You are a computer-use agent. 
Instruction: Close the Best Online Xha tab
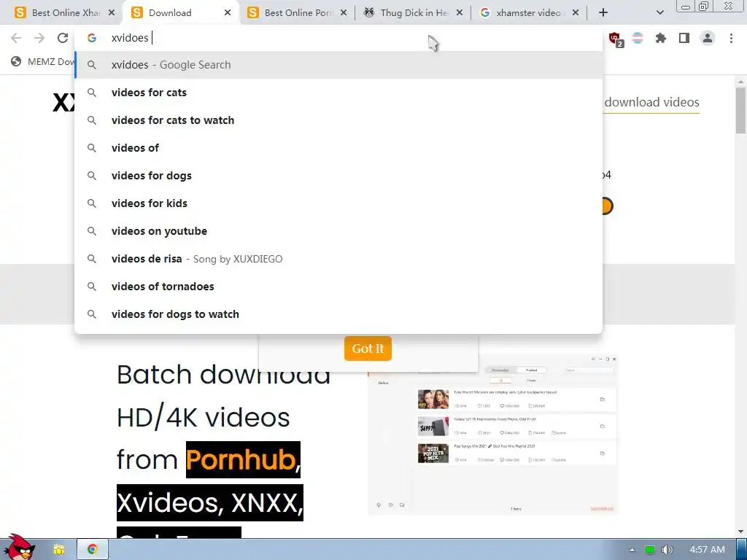112,13
